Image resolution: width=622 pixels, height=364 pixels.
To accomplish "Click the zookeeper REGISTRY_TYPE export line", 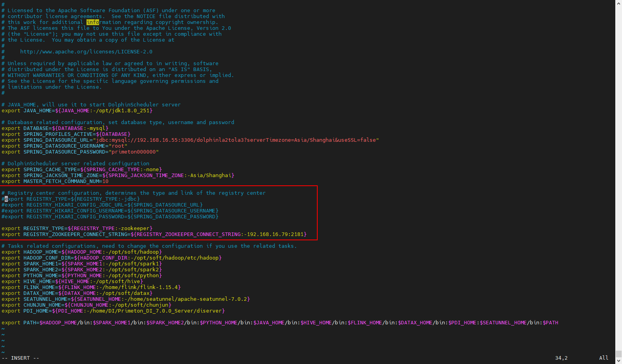I will [x=77, y=229].
